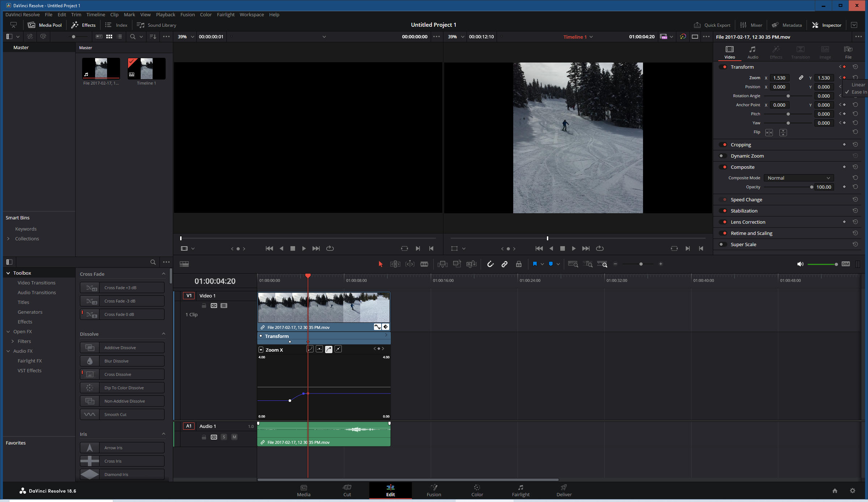868x502 pixels.
Task: Open Project Settings gear icon
Action: pyautogui.click(x=852, y=490)
